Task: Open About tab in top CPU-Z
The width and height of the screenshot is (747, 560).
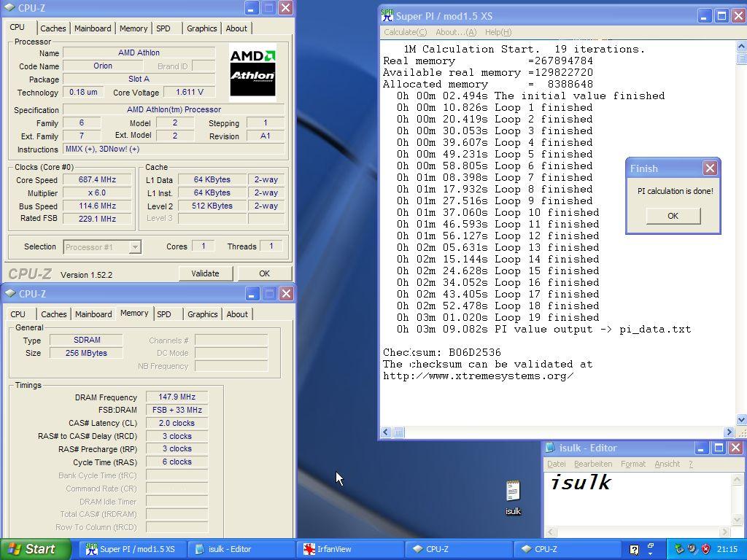Action: (236, 28)
